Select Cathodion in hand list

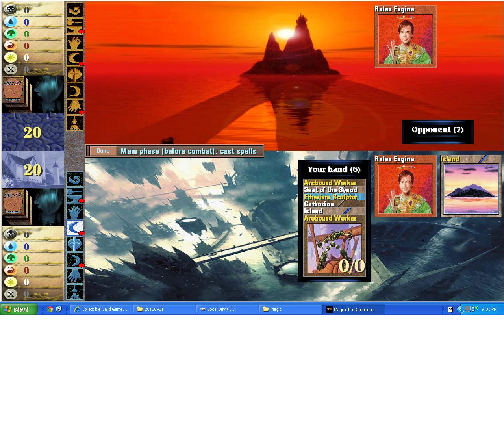click(x=334, y=204)
